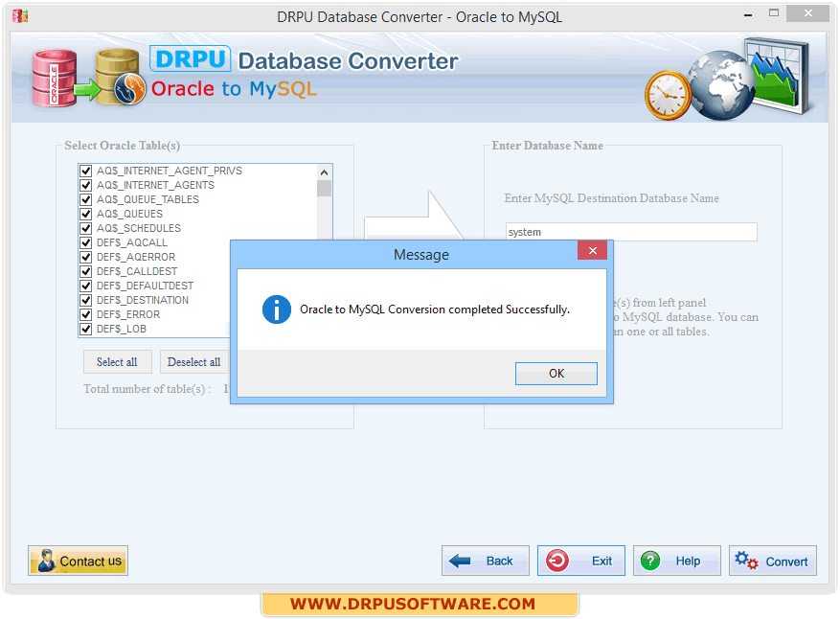Click the green arrow between database icons
The height and width of the screenshot is (619, 840).
click(x=87, y=89)
